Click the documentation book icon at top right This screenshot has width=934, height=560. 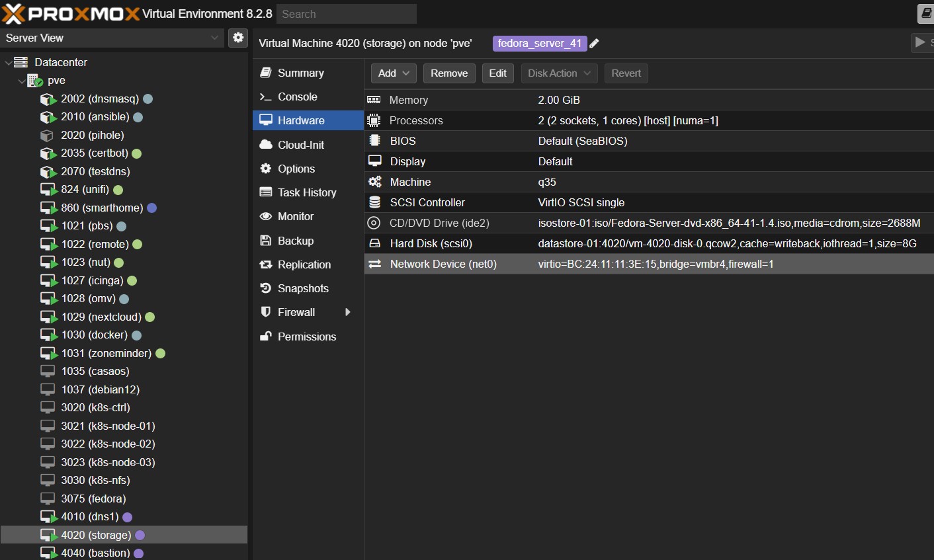pyautogui.click(x=926, y=13)
